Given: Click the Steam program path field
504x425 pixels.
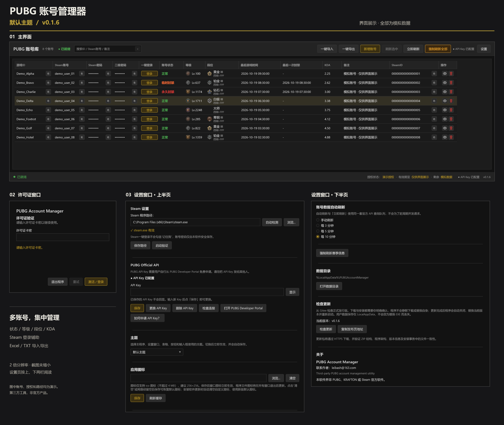Looking at the screenshot, I should pos(195,222).
